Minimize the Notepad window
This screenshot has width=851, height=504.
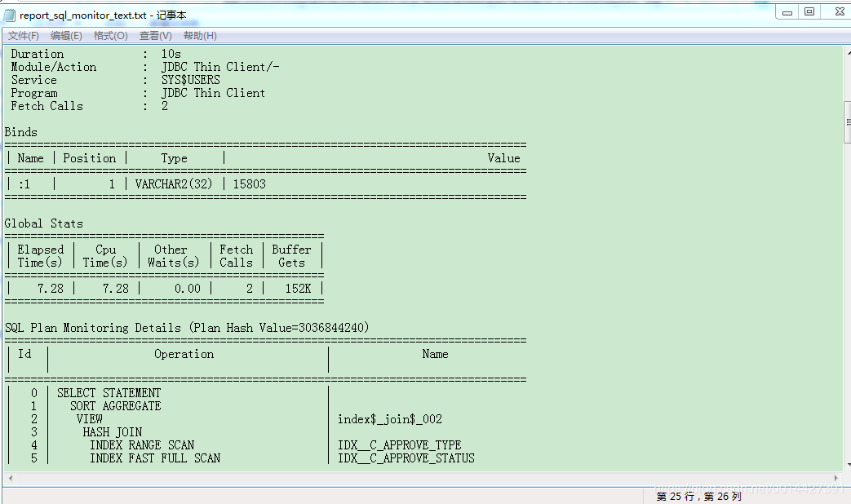[x=787, y=12]
